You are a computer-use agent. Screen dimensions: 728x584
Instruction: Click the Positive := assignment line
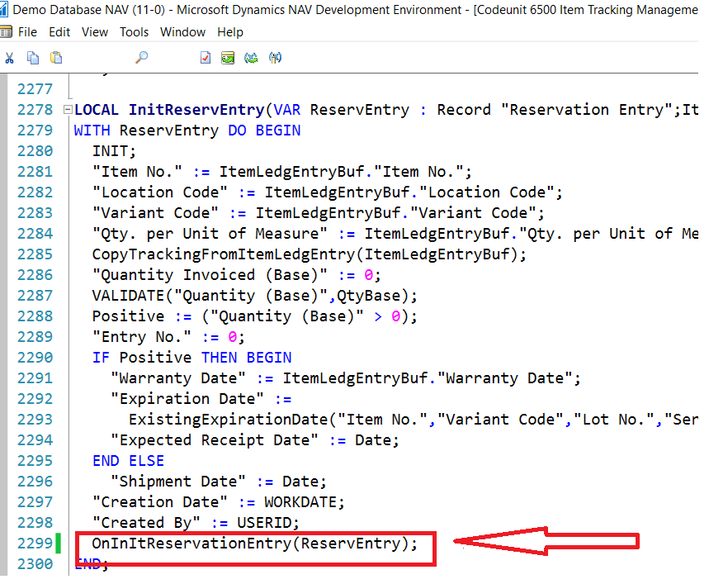255,316
